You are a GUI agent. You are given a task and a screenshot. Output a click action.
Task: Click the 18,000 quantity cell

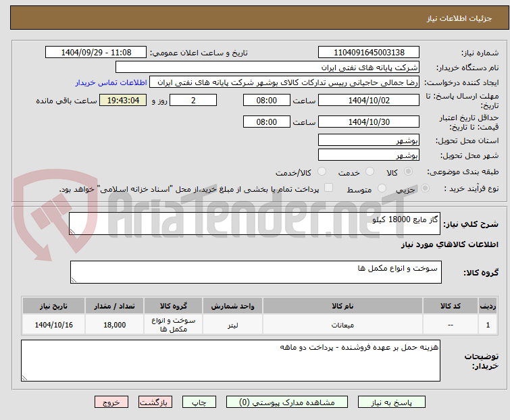114,325
